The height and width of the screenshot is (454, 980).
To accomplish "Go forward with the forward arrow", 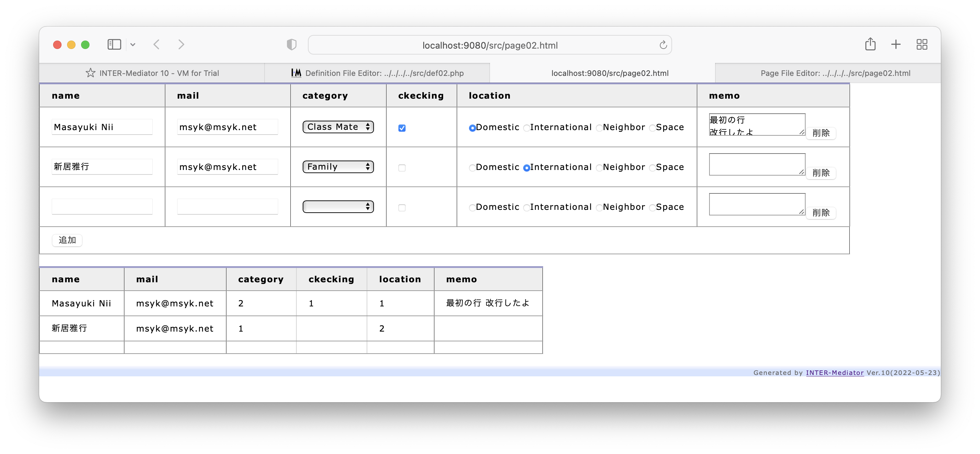I will click(181, 44).
